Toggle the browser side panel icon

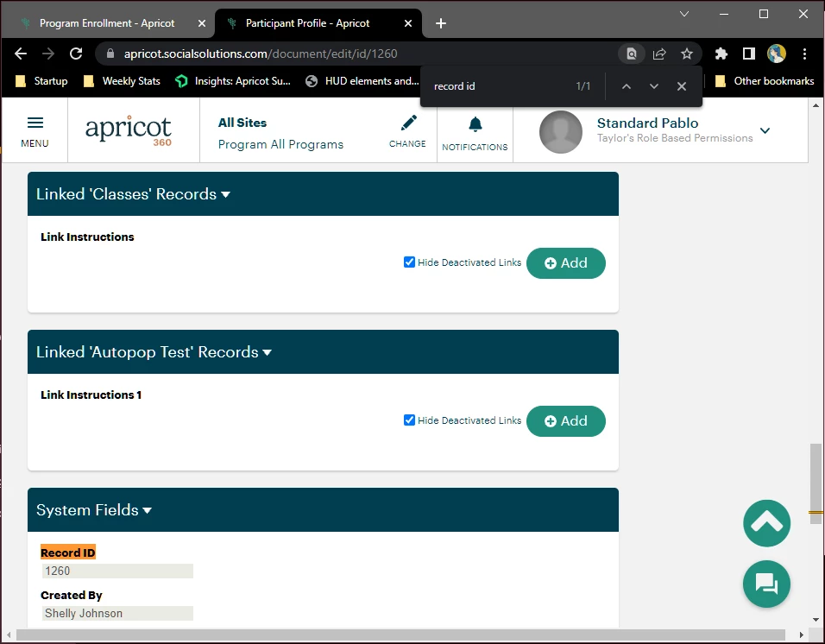click(749, 54)
